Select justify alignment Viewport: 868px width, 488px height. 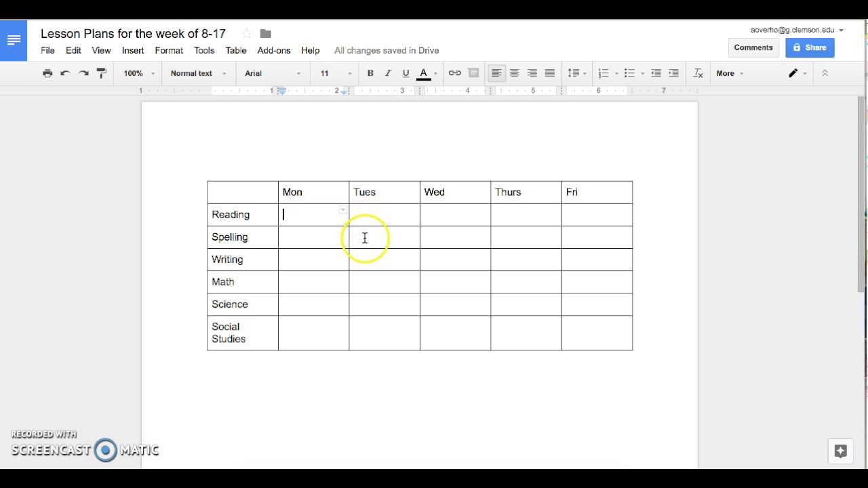coord(549,73)
